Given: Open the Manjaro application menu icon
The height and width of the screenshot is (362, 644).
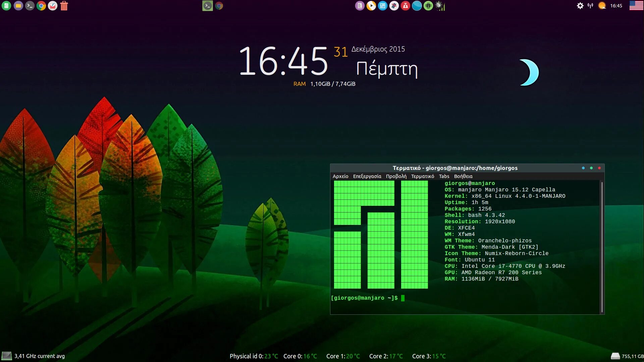Looking at the screenshot, I should pyautogui.click(x=6, y=6).
